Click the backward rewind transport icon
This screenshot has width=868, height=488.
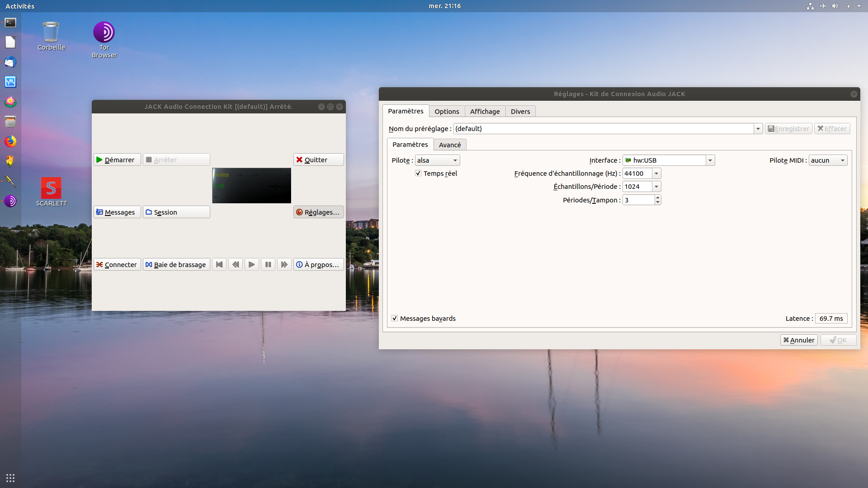pyautogui.click(x=236, y=265)
